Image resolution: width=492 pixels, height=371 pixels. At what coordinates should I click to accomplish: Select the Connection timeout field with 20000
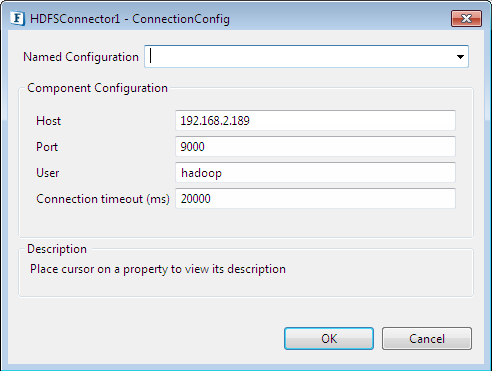click(315, 198)
